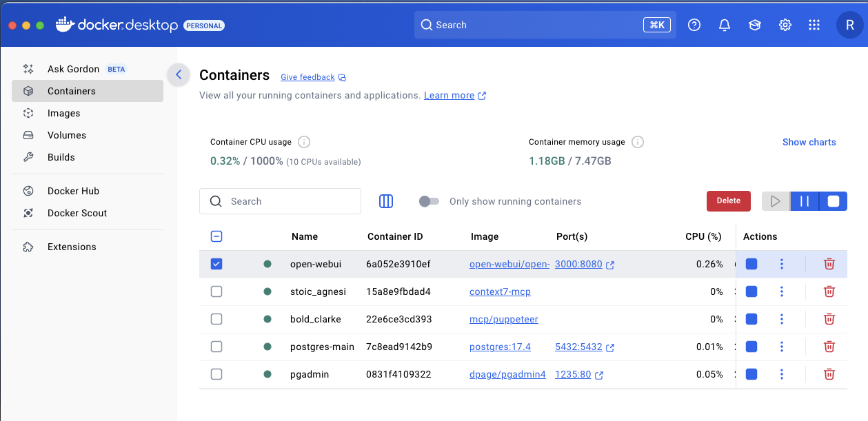
Task: Go to Images in the sidebar
Action: point(63,113)
